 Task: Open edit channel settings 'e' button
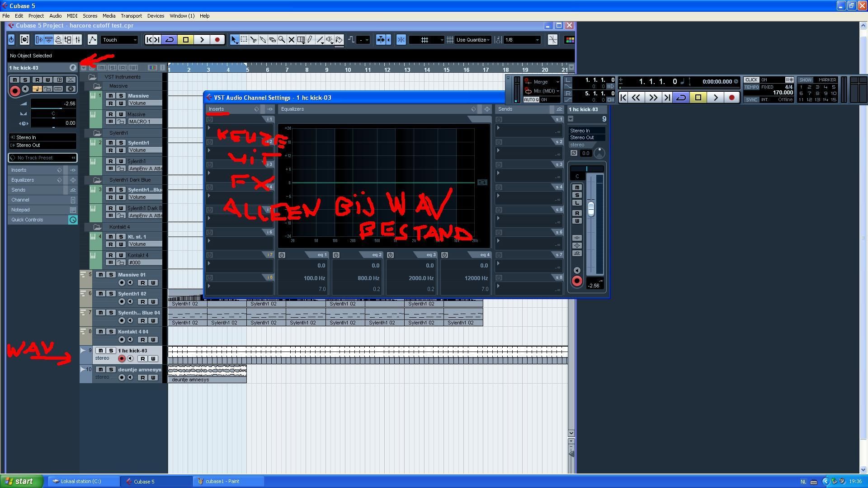(x=73, y=67)
